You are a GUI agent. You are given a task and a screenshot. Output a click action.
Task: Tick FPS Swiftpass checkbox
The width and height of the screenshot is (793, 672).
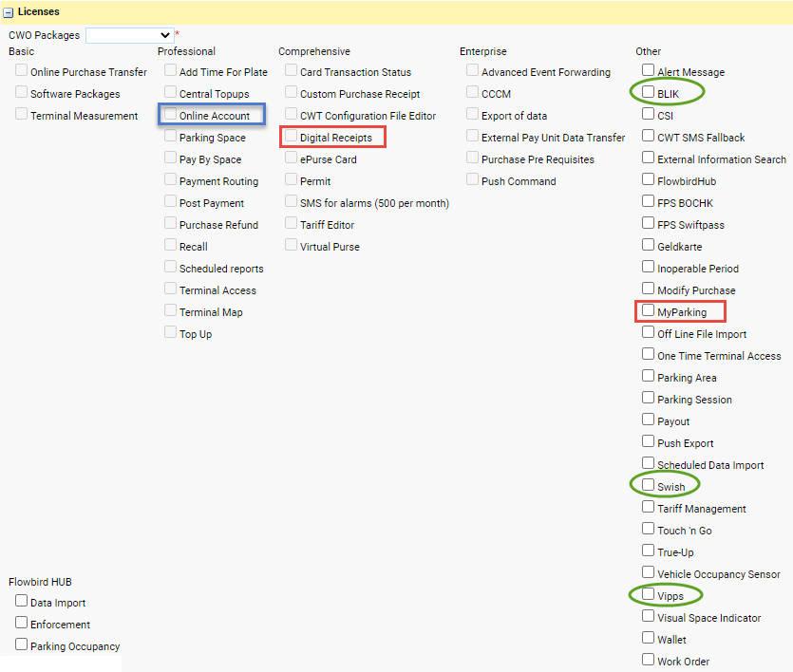[x=648, y=222]
